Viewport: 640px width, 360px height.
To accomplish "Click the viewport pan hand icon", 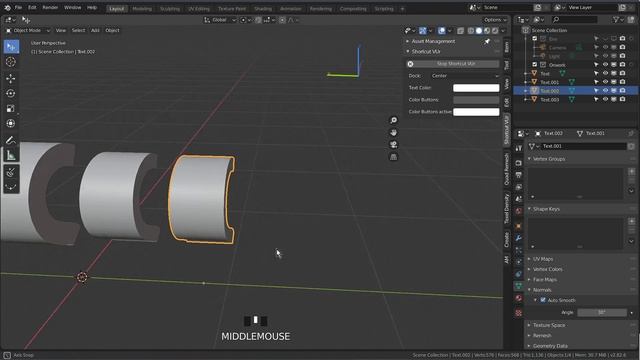I will coord(393,133).
